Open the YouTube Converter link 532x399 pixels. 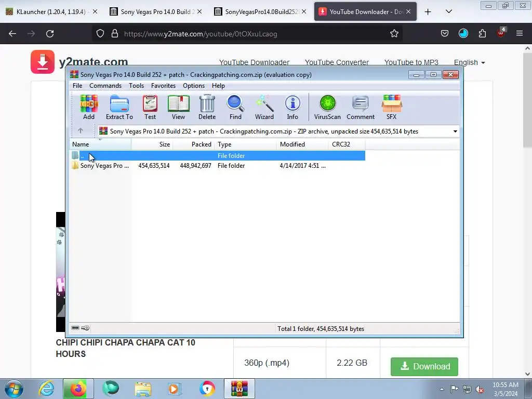tap(337, 62)
